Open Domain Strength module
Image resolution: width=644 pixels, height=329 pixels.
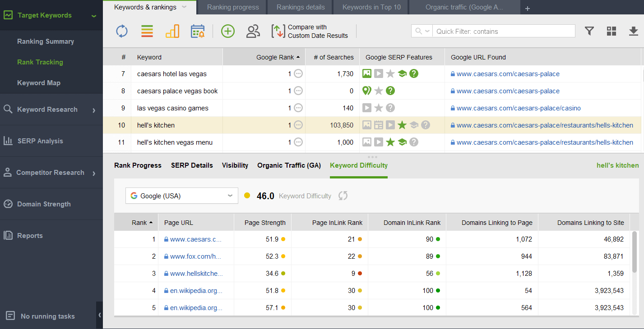(x=51, y=204)
